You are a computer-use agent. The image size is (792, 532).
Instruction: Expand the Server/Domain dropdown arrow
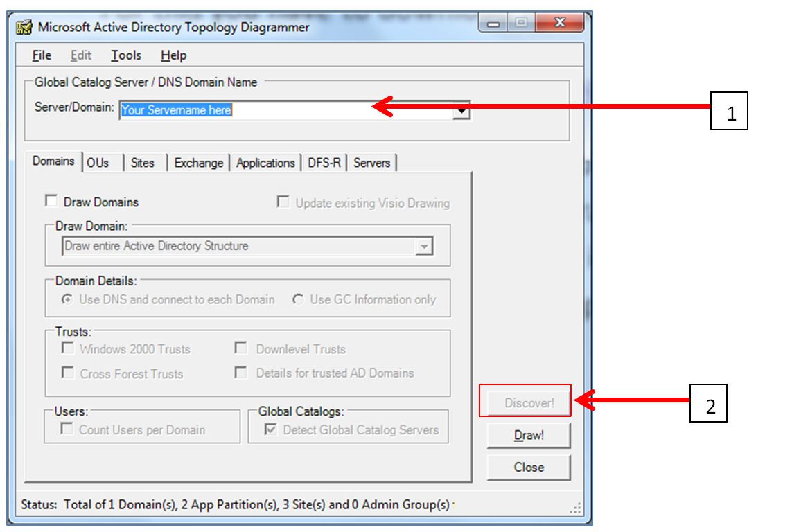coord(461,111)
